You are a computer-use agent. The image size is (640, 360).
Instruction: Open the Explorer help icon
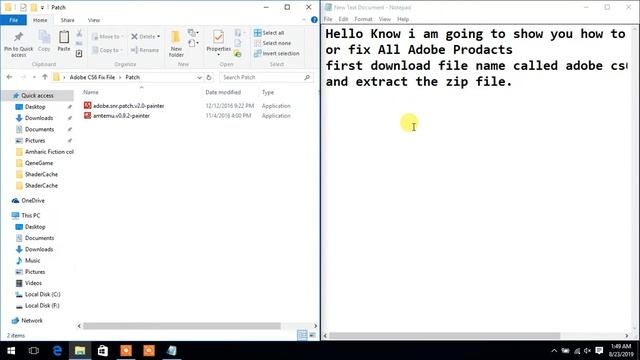click(x=314, y=20)
